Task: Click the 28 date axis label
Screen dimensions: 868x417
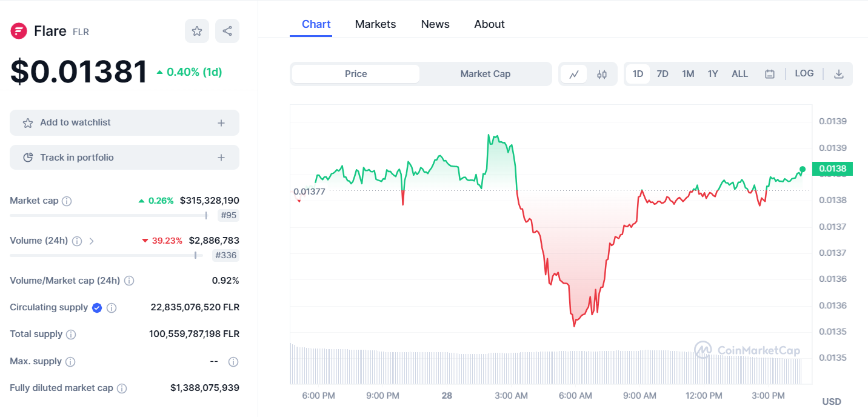Action: pyautogui.click(x=447, y=396)
